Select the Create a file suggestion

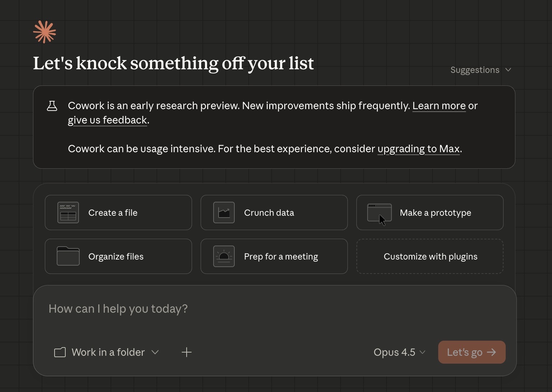118,213
